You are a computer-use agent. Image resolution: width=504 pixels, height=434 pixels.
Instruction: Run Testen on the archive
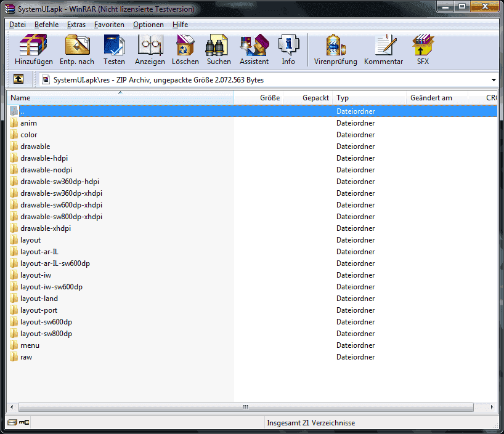[x=114, y=49]
